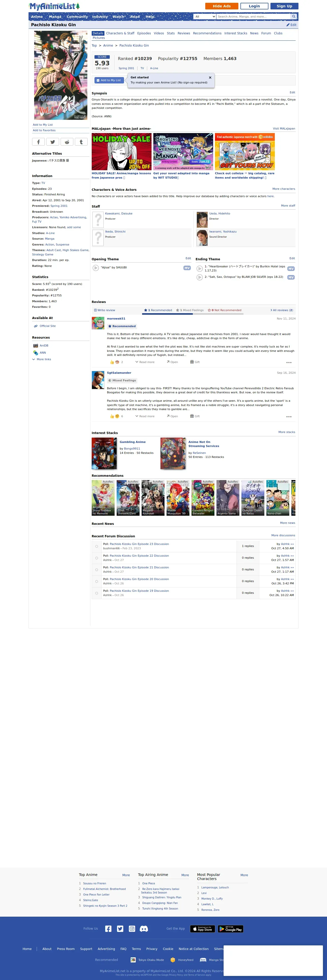Click MV badge next to "Salt, Sax, Octopus"

291,277
